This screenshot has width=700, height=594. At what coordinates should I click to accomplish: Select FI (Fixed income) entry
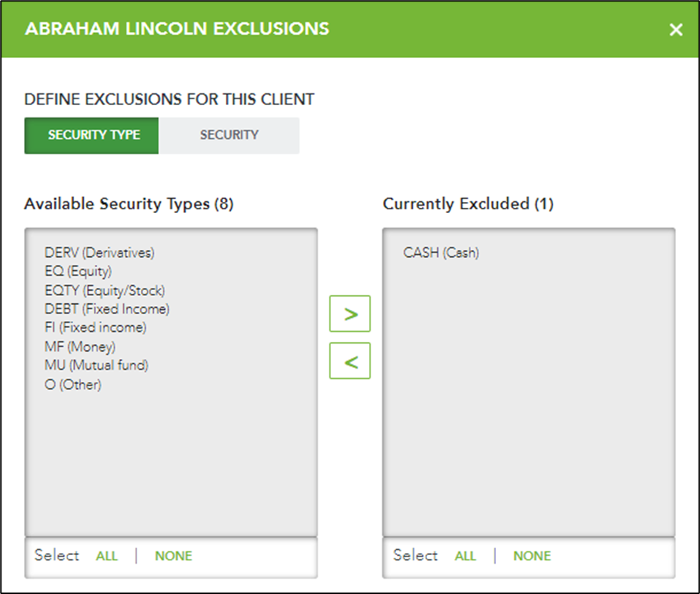[x=95, y=327]
